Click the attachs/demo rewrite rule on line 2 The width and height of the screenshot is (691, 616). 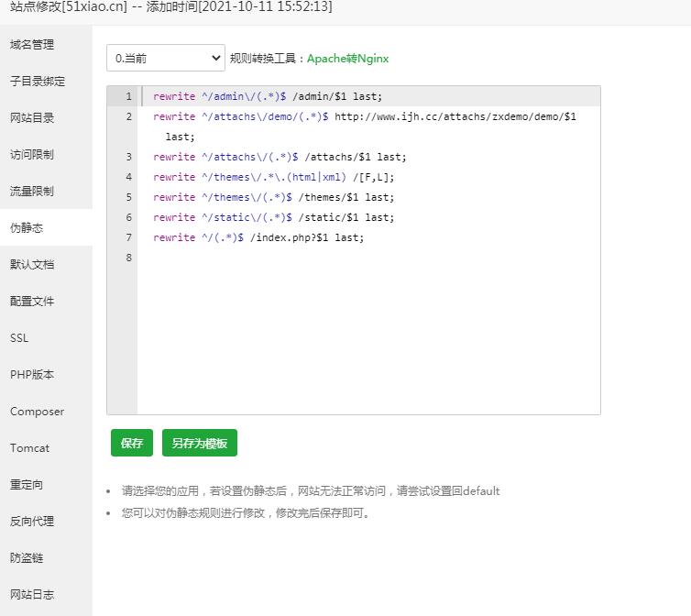tap(365, 116)
